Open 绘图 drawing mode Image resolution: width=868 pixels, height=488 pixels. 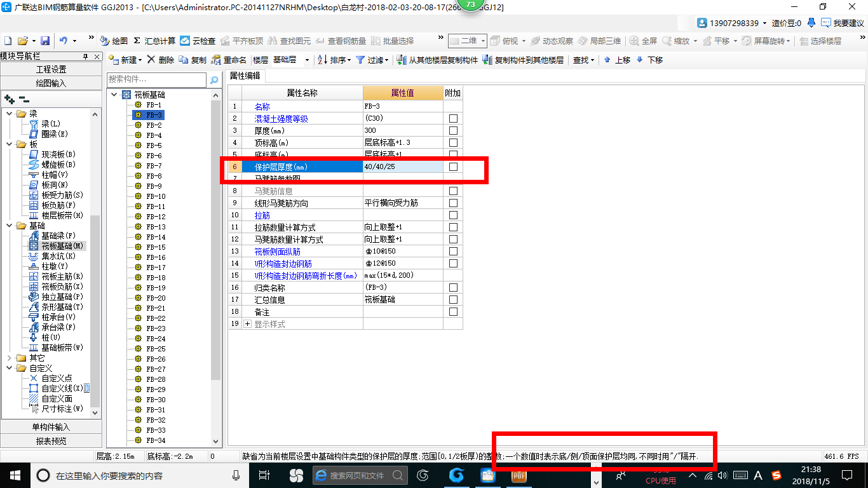tap(114, 41)
